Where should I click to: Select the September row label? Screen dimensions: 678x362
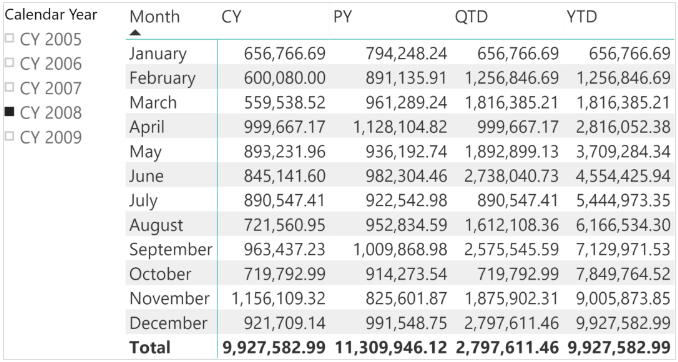tap(171, 250)
